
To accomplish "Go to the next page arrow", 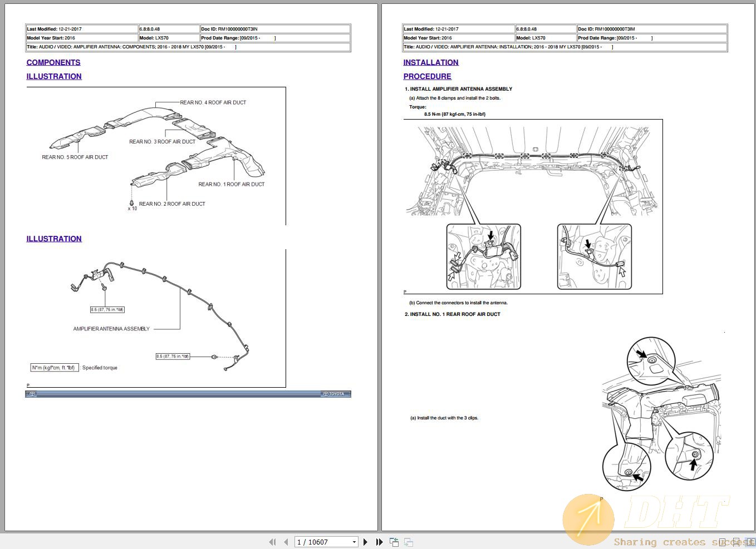I will [365, 542].
